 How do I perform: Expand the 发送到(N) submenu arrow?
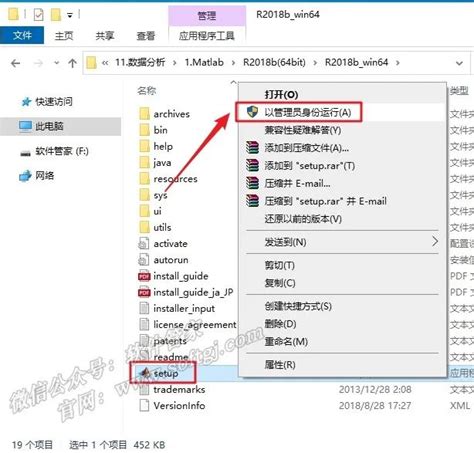pyautogui.click(x=435, y=242)
